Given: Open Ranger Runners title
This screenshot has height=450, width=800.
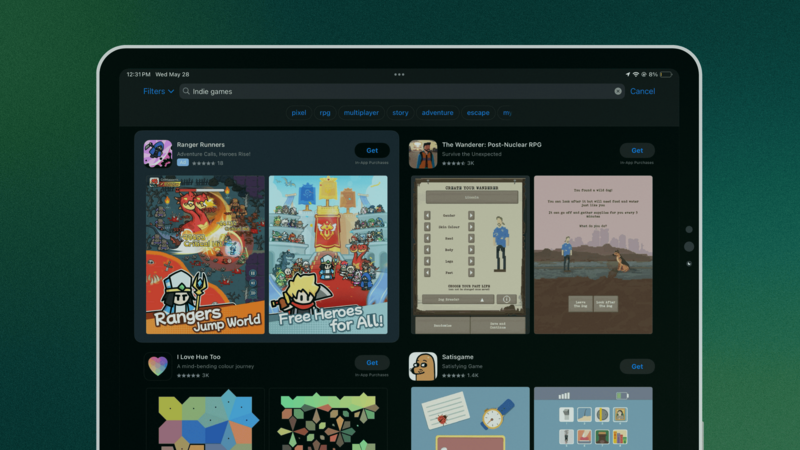Looking at the screenshot, I should [201, 145].
